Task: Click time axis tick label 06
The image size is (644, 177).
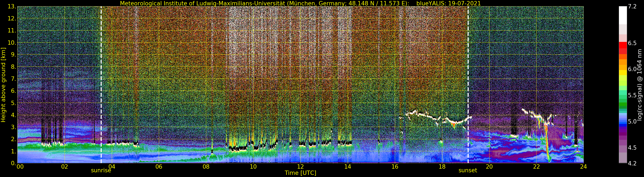Action: [159, 167]
